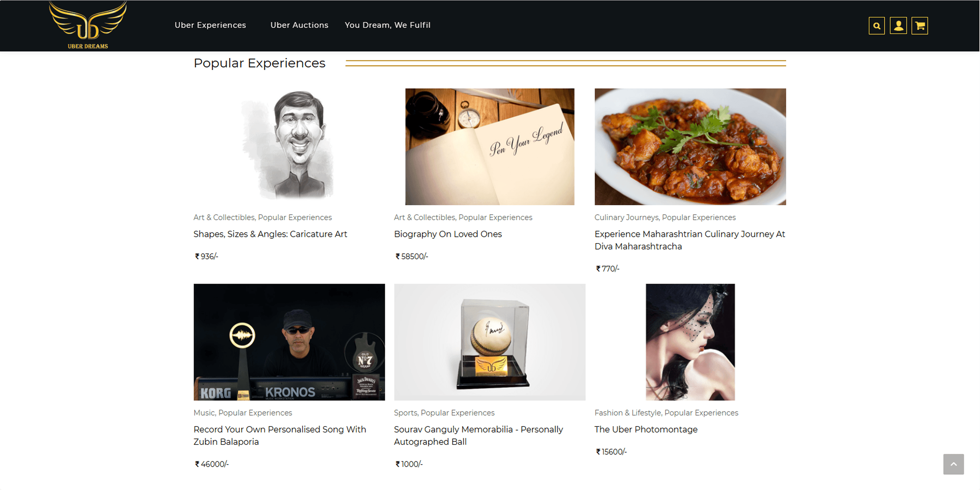Open the Uber Auctions menu
The image size is (980, 490).
click(x=299, y=25)
